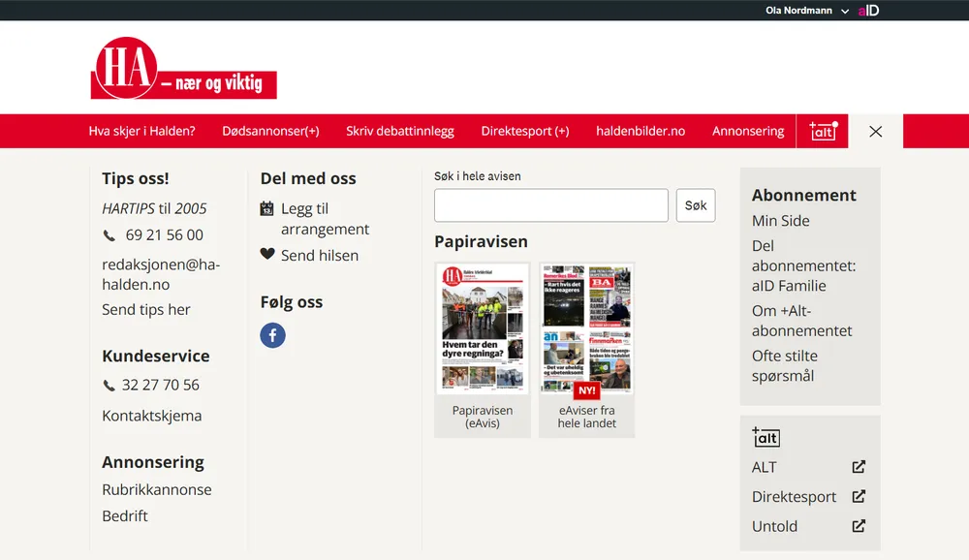
Task: Open eAviser fra hele landet thumbnail
Action: click(586, 329)
